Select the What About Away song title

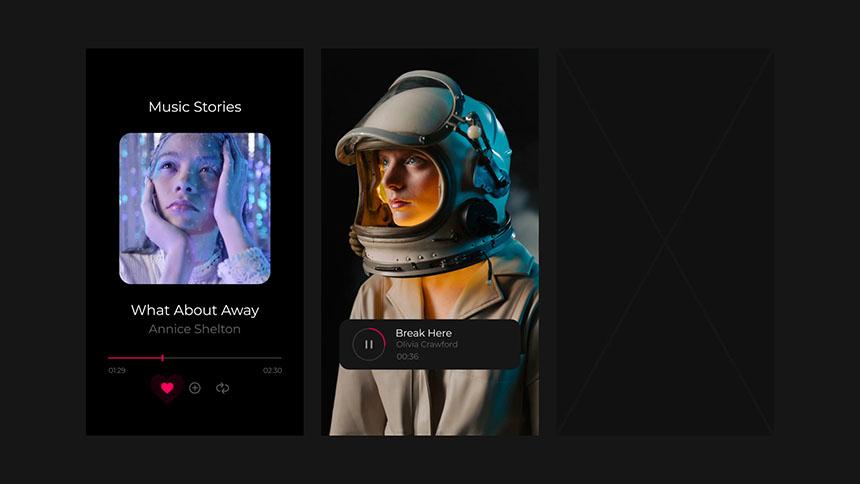click(195, 310)
